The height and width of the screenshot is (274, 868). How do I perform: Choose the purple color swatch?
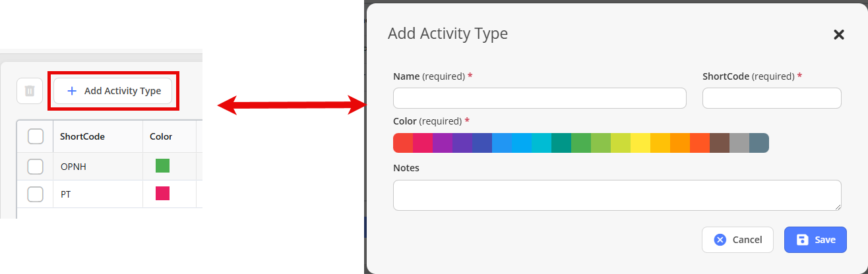click(x=443, y=143)
